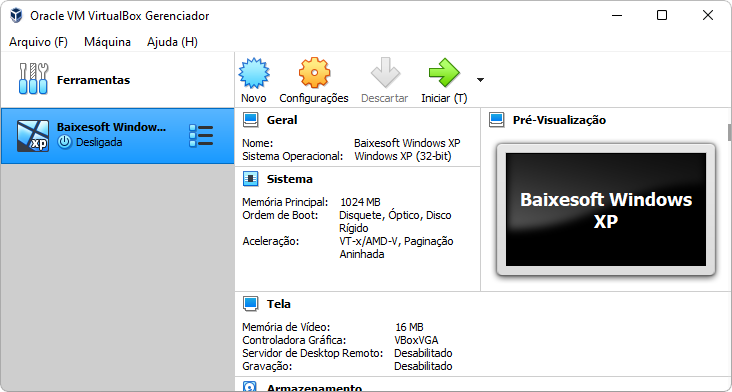Click the Ferramentas tools icon
Image resolution: width=732 pixels, height=392 pixels.
(x=33, y=79)
